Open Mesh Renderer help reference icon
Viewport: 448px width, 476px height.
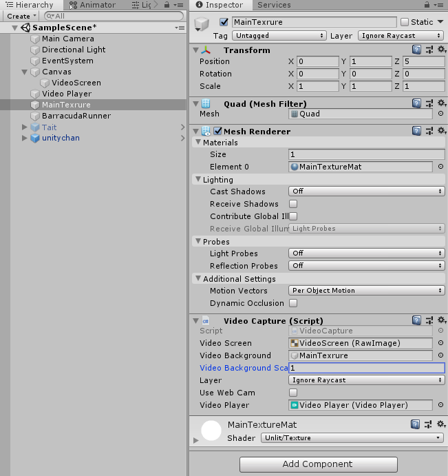coord(416,131)
